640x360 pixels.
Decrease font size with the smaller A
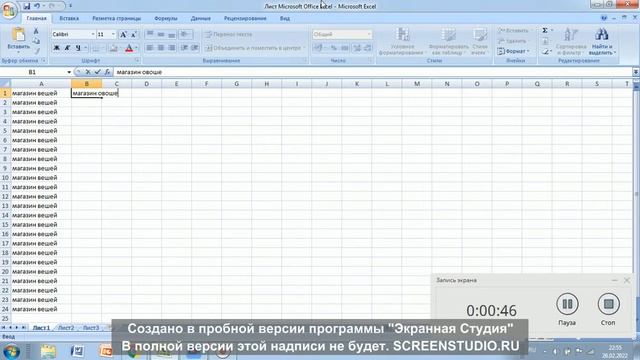(133, 35)
